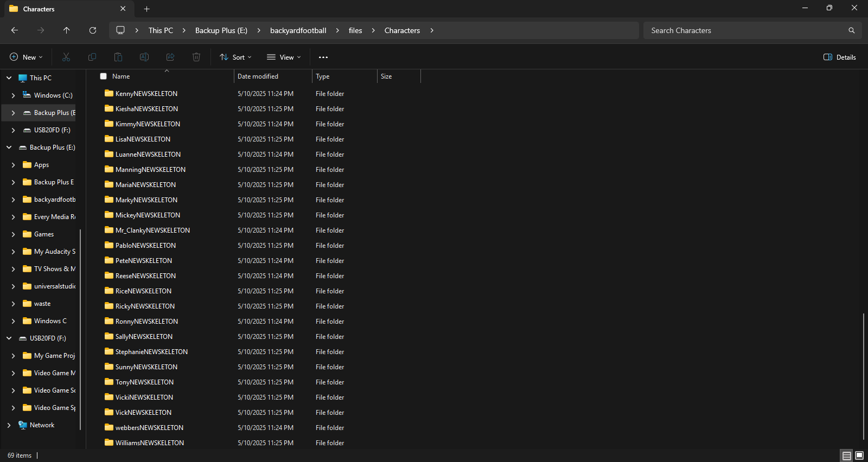This screenshot has width=868, height=462.
Task: Expand the Games folder in sidebar
Action: [x=13, y=234]
